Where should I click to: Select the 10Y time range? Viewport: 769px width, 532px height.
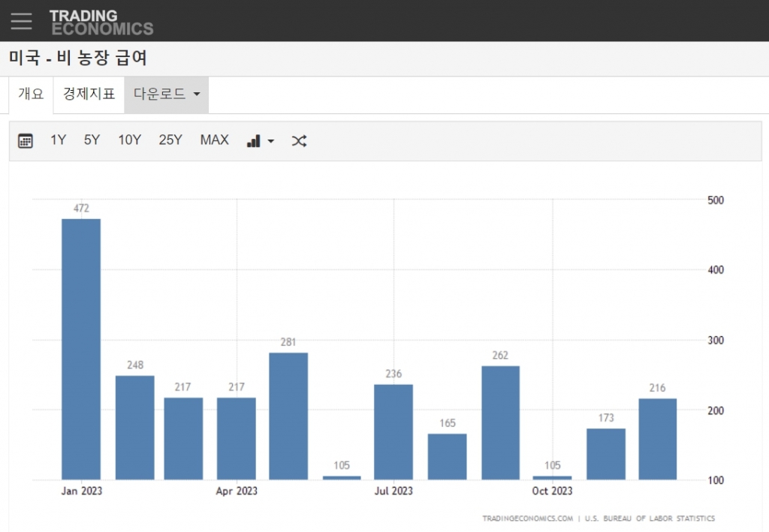click(x=129, y=140)
